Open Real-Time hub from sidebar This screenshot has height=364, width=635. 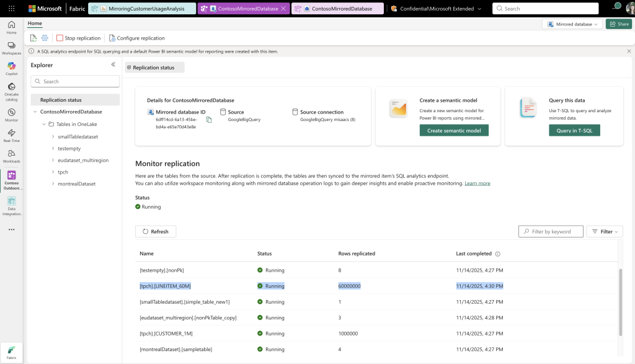click(x=11, y=135)
